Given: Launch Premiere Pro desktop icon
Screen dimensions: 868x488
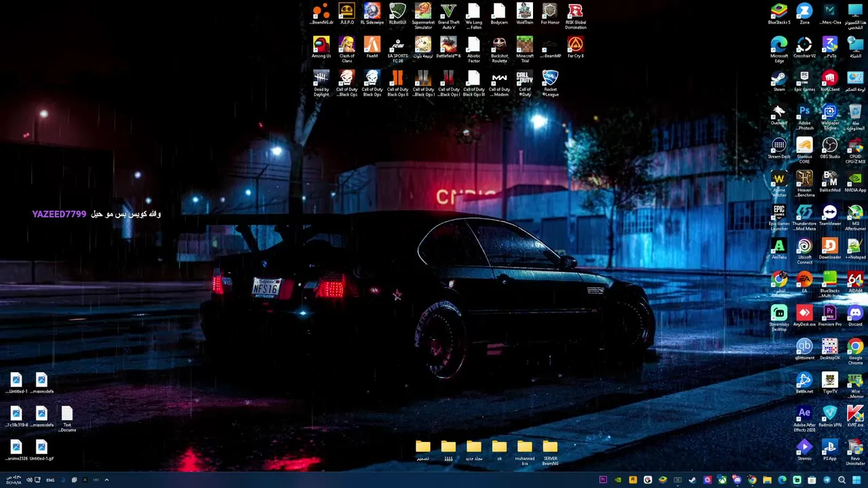Looking at the screenshot, I should click(x=830, y=317).
